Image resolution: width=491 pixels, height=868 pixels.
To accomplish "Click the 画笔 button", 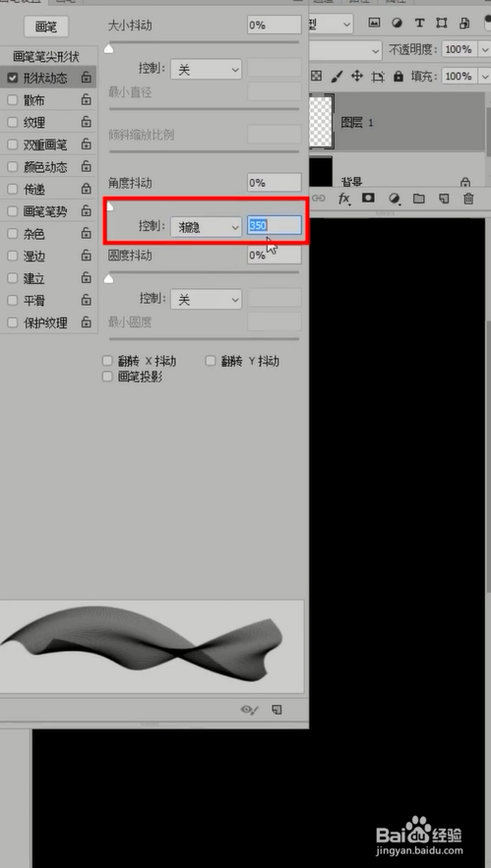I will click(x=46, y=26).
